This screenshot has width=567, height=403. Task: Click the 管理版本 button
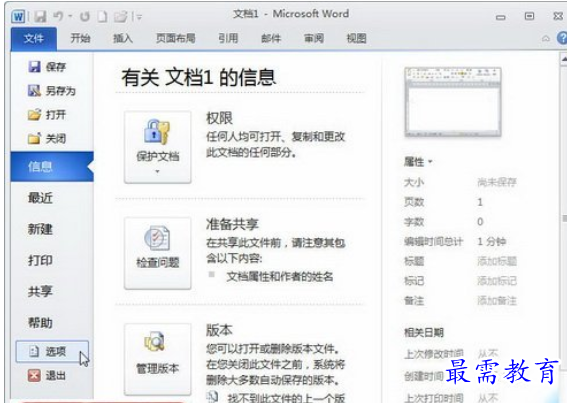tap(158, 359)
